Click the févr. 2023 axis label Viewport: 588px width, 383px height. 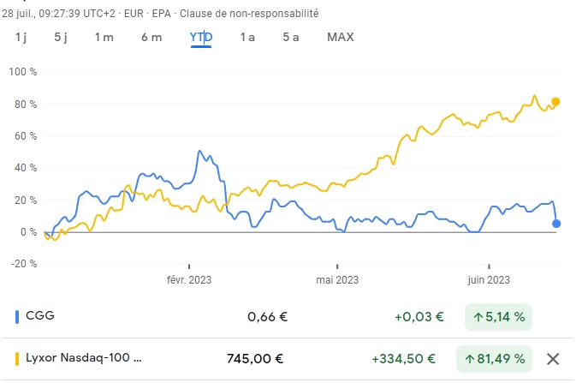[189, 279]
